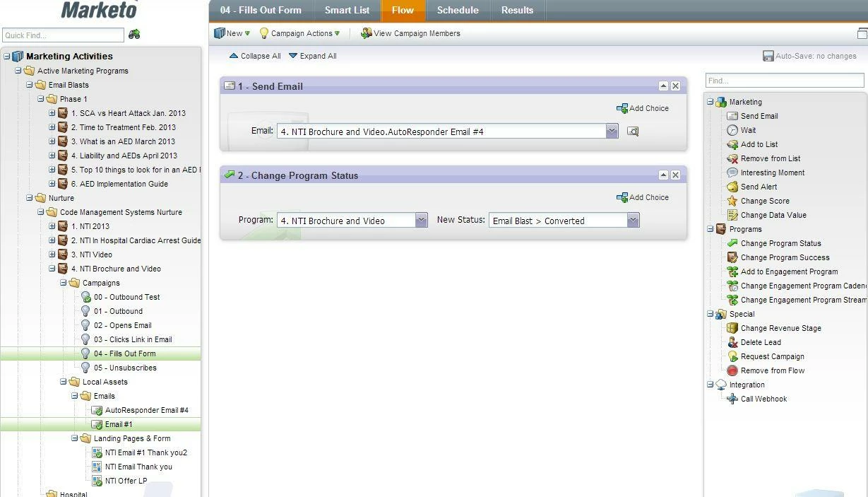
Task: Open the Program dropdown in Change Program Status
Action: click(421, 221)
